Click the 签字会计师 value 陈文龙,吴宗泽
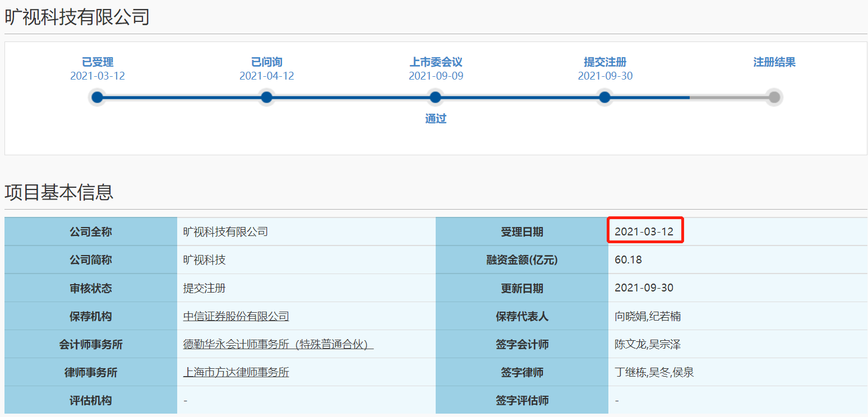 point(648,345)
